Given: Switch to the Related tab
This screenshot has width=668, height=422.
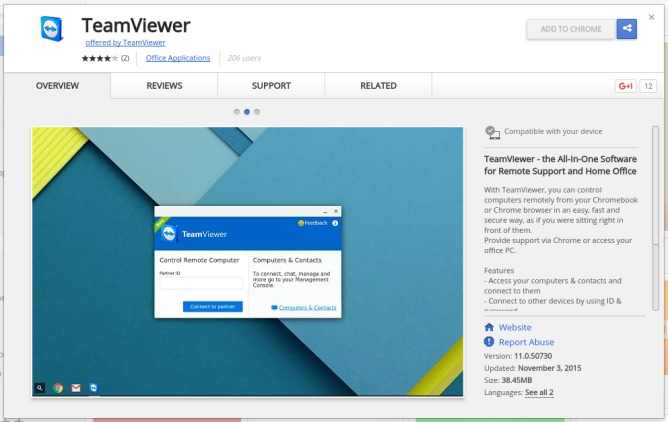Looking at the screenshot, I should click(x=378, y=86).
